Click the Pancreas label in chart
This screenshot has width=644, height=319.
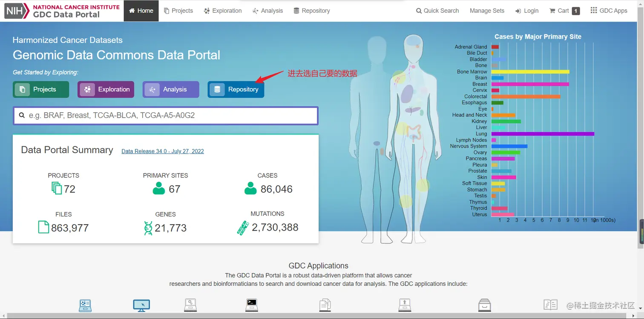(476, 158)
